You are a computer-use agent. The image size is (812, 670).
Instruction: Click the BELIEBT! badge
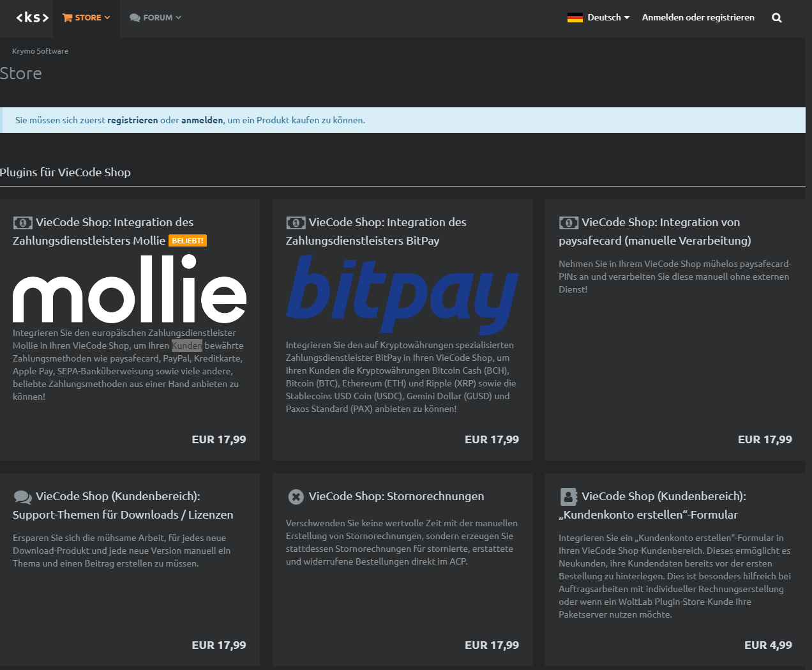(x=188, y=241)
